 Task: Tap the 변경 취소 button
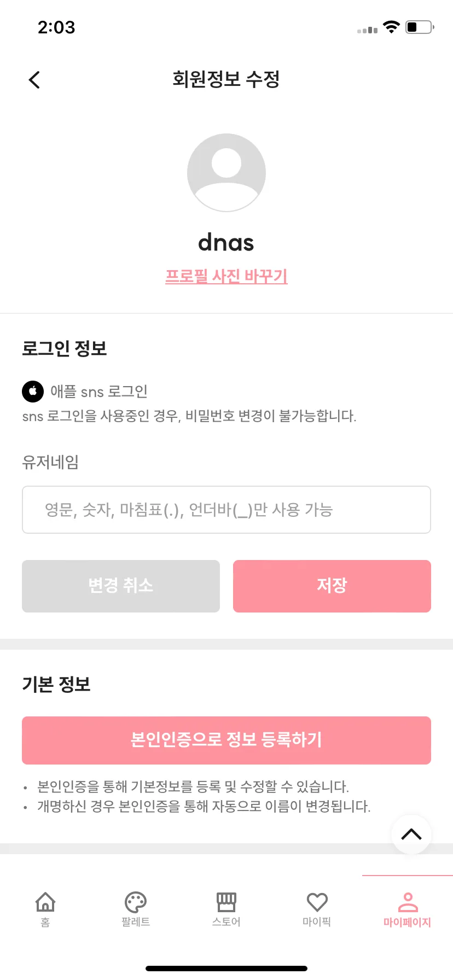coord(121,586)
